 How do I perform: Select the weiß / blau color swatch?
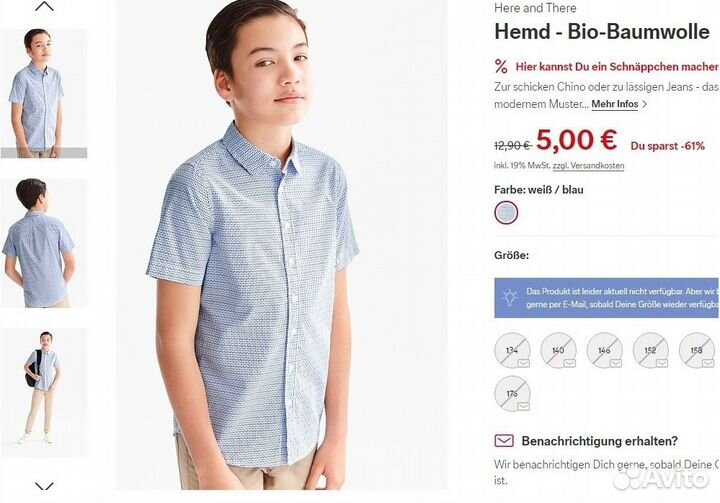point(508,212)
